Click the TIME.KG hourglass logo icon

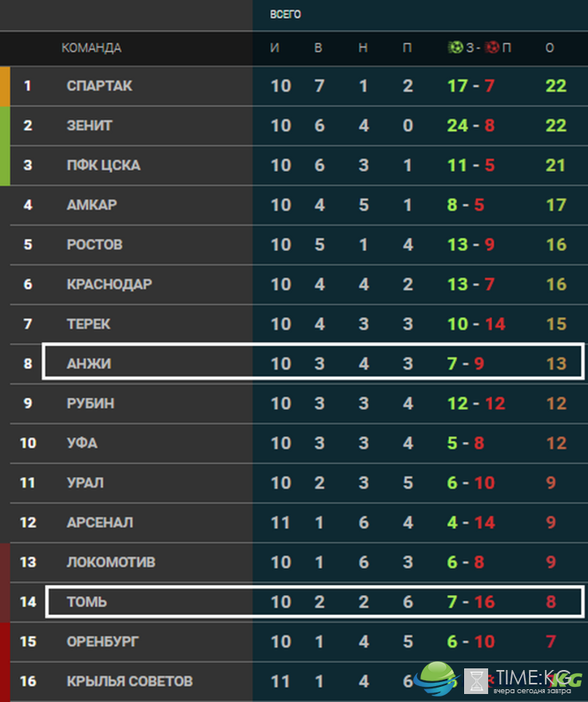(x=476, y=681)
